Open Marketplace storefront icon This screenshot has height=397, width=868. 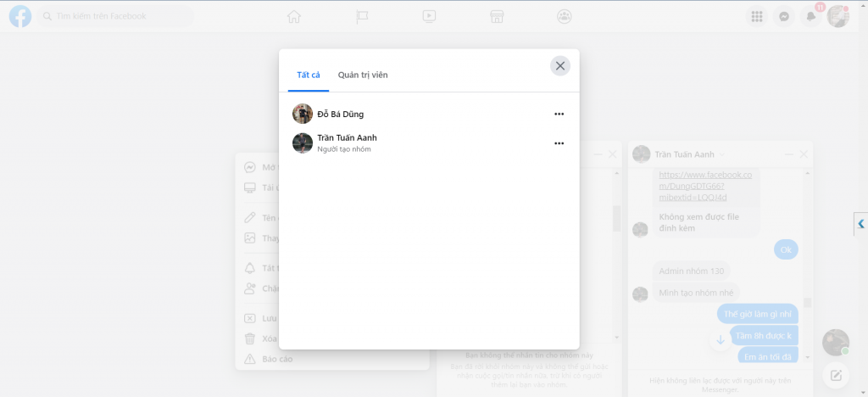click(498, 16)
